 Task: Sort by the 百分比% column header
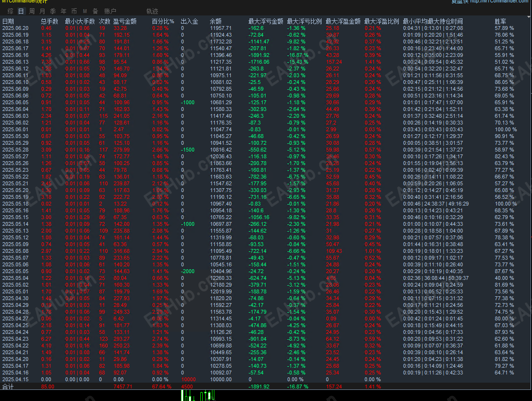(163, 21)
